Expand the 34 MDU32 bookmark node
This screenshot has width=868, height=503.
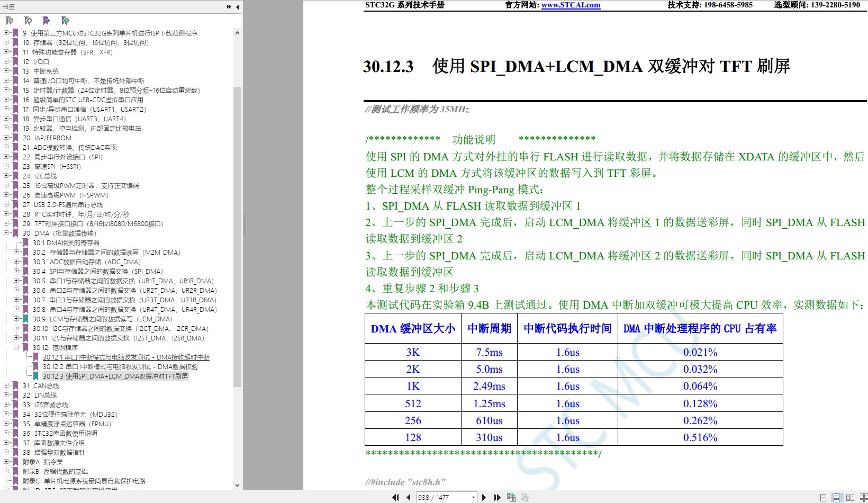[6, 414]
